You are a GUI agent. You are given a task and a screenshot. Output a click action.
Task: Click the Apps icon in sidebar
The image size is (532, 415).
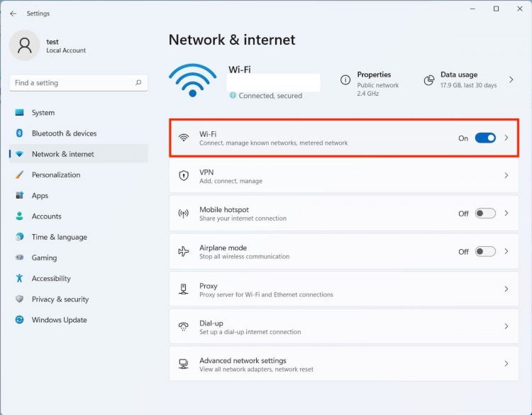point(19,195)
